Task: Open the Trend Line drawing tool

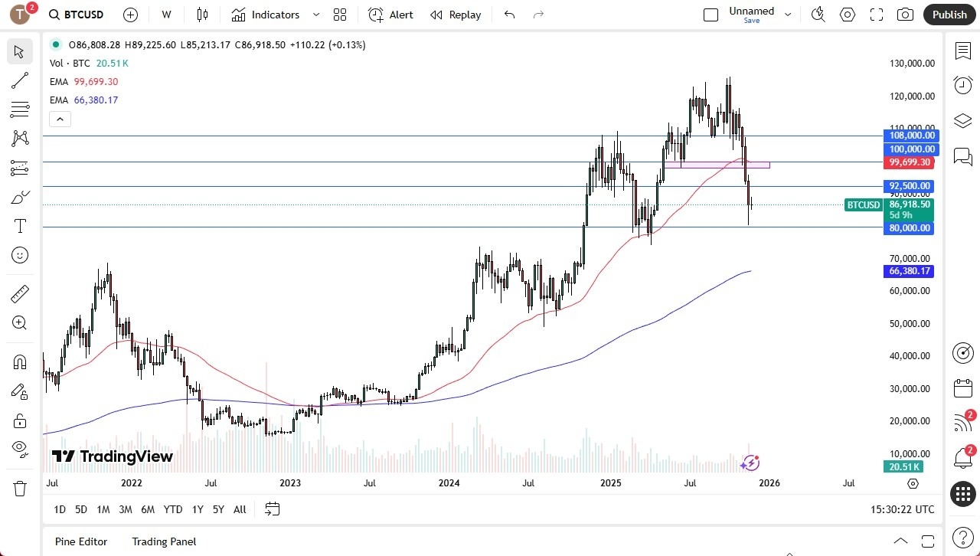Action: (19, 80)
